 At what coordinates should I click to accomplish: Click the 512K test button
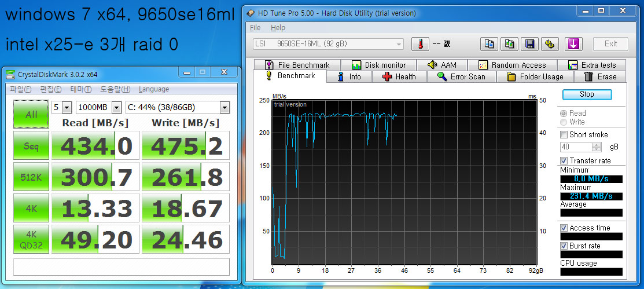pyautogui.click(x=31, y=177)
